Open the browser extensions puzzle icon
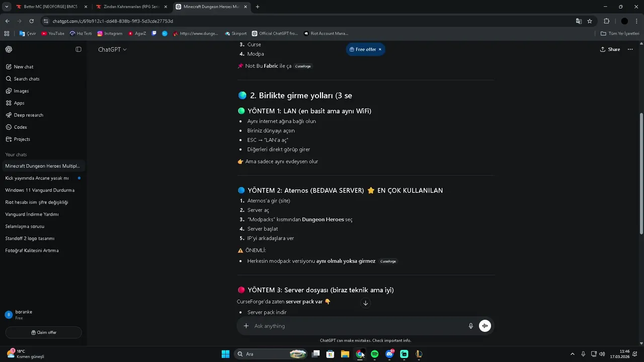The height and width of the screenshot is (362, 644). pos(606,21)
